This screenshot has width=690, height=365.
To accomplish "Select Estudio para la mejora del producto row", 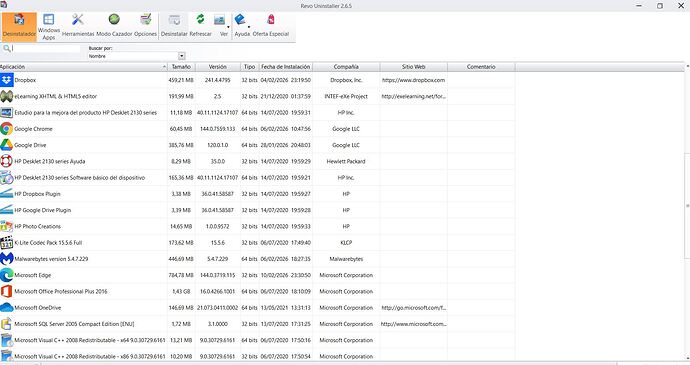I will coord(257,113).
